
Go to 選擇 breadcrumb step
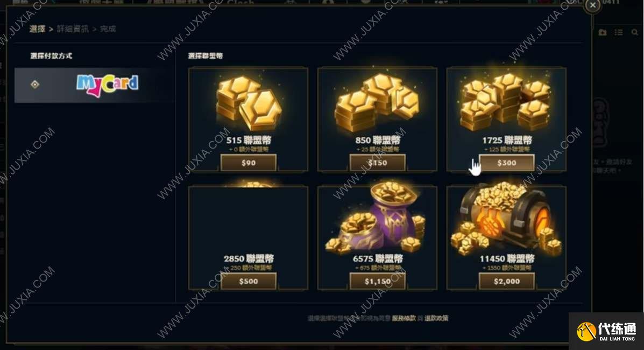37,29
